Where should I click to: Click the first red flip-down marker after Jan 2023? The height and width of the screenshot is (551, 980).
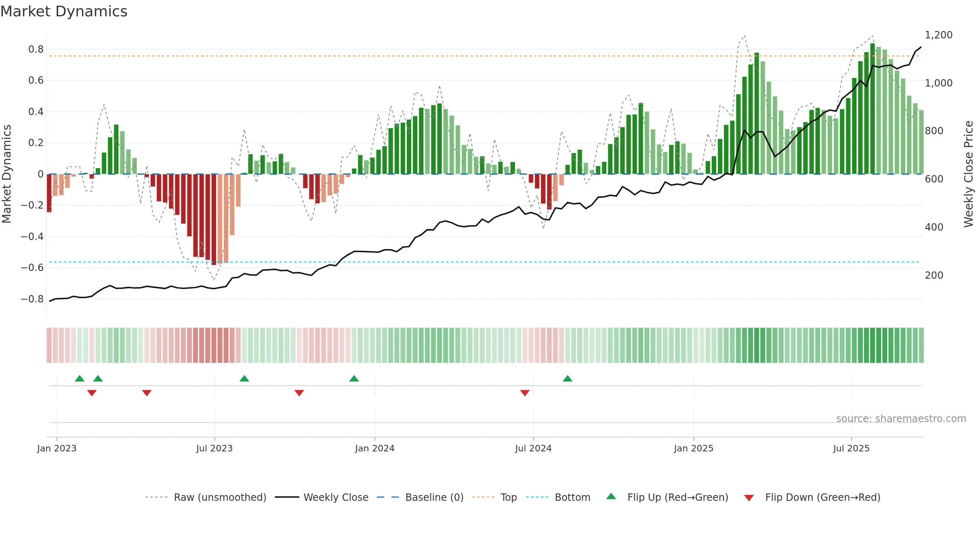92,393
